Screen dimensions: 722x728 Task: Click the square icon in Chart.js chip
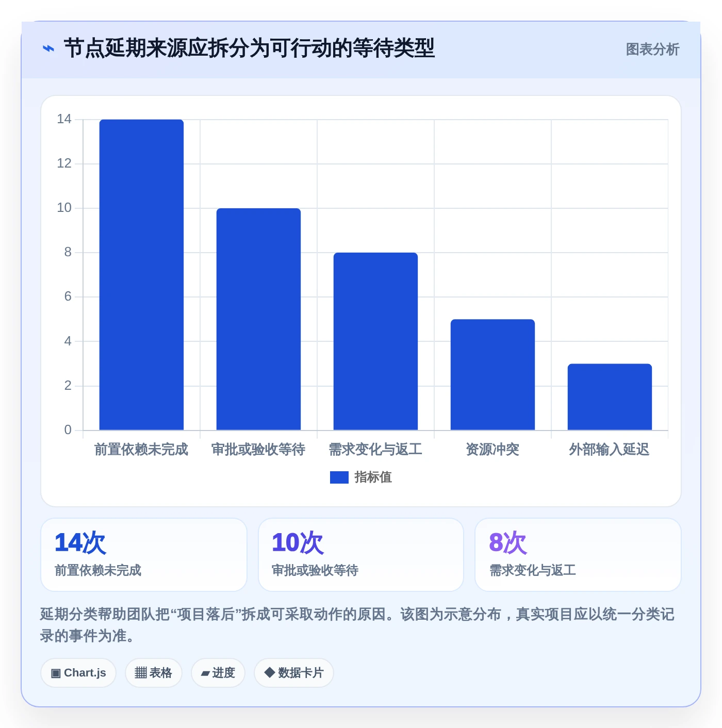[x=56, y=673]
